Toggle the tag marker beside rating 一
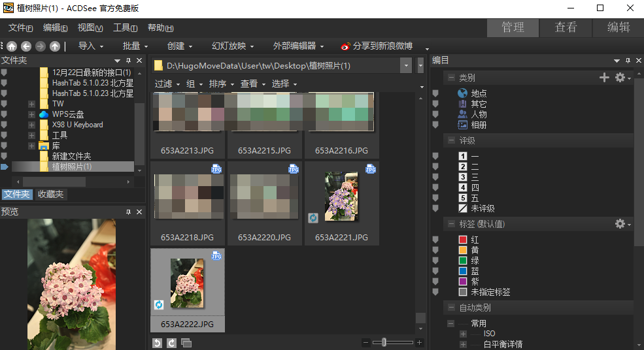 [436, 156]
